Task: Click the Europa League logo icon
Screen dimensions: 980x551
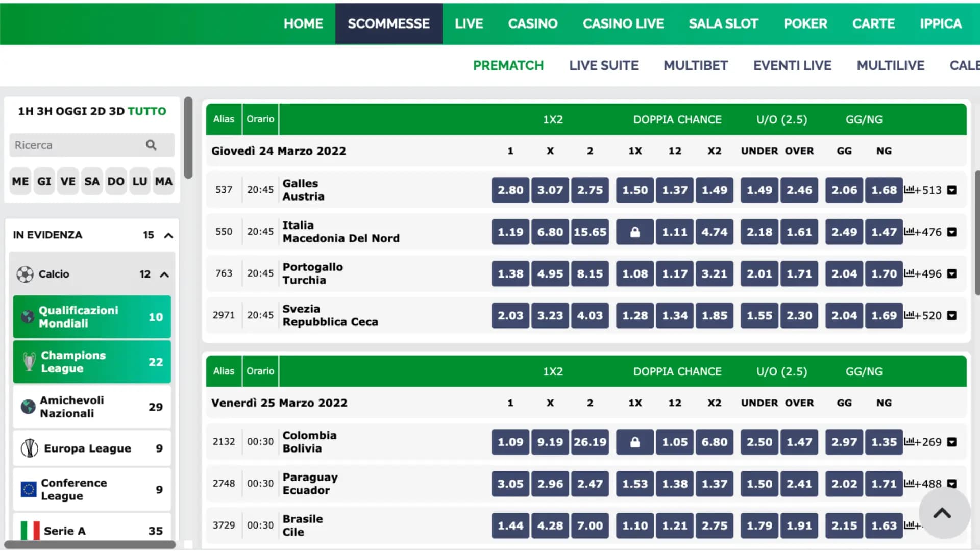Action: (x=29, y=448)
